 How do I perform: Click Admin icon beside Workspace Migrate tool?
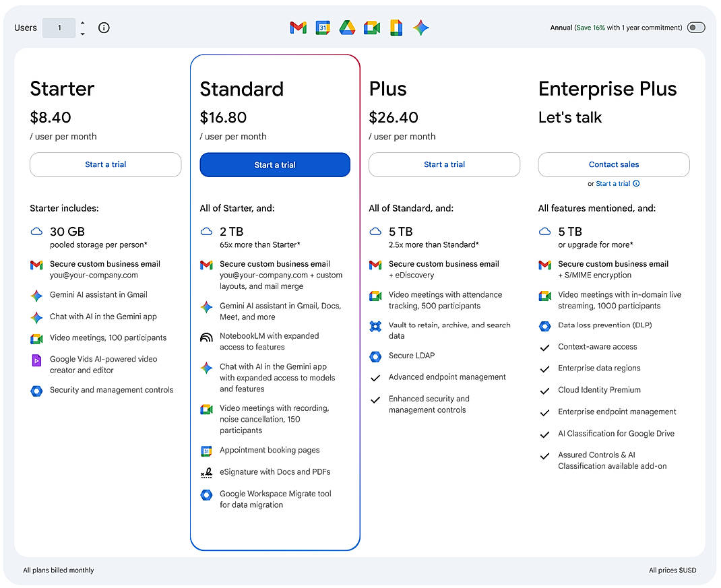(206, 494)
